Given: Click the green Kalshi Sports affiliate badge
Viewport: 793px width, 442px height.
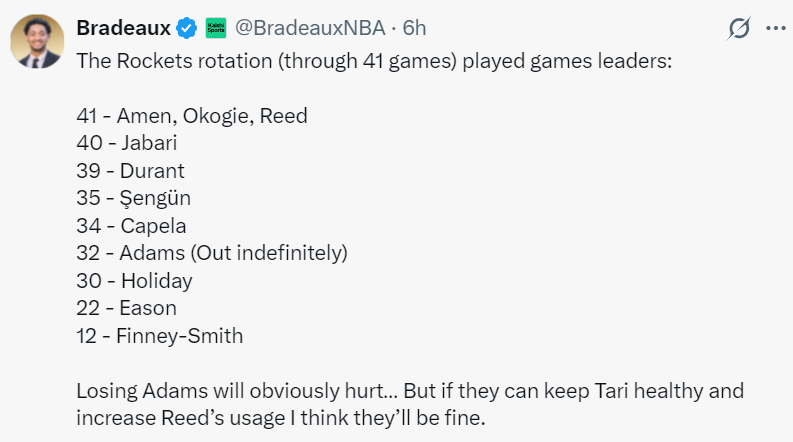Looking at the screenshot, I should click(216, 29).
